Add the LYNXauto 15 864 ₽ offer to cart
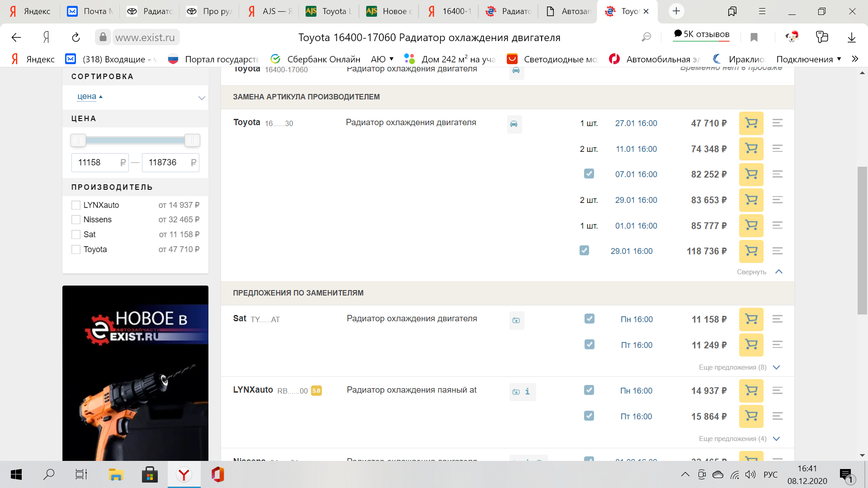 coord(751,416)
